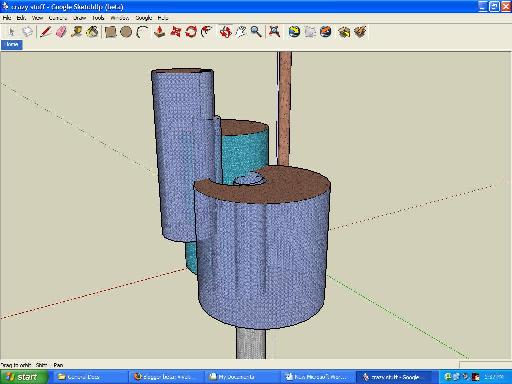Open the Tools menu
This screenshot has height=384, width=512.
[98, 18]
